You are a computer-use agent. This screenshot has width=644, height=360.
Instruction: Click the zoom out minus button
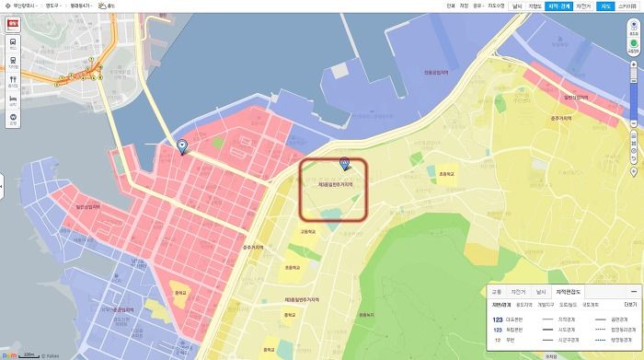coord(633,123)
